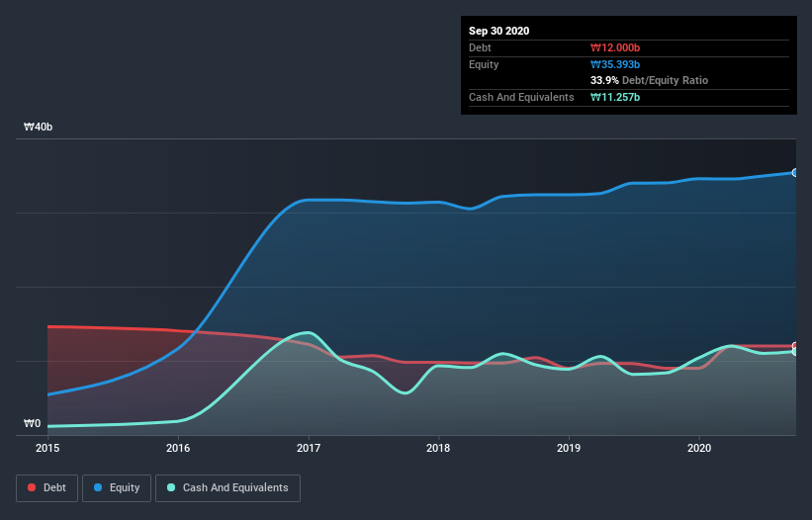Click the blue Equity legend dot

pyautogui.click(x=98, y=487)
